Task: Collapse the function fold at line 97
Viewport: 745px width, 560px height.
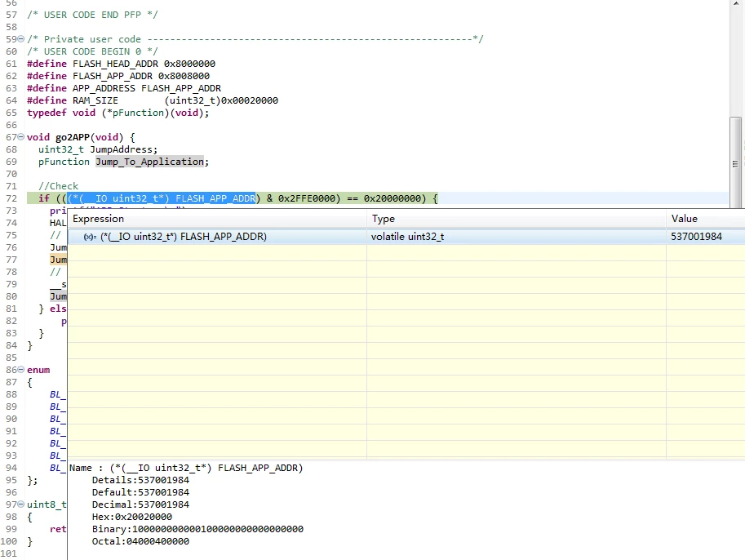Action: click(x=21, y=504)
